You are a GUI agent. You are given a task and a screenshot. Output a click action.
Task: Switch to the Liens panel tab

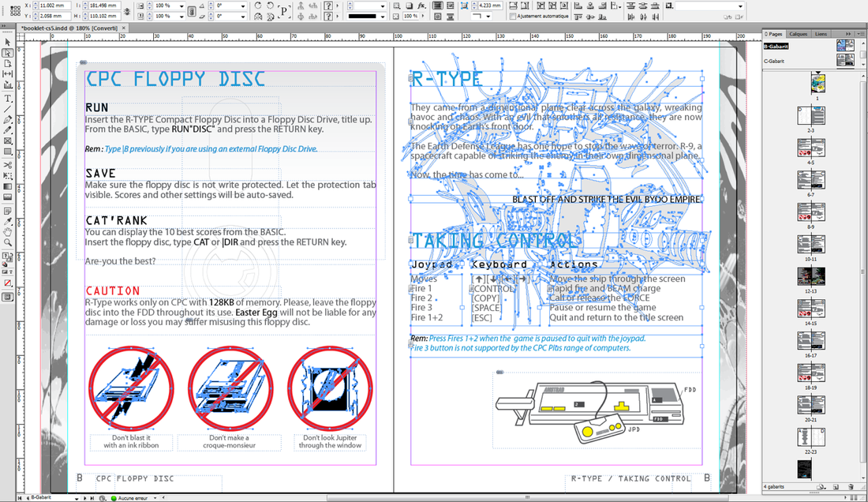click(821, 34)
